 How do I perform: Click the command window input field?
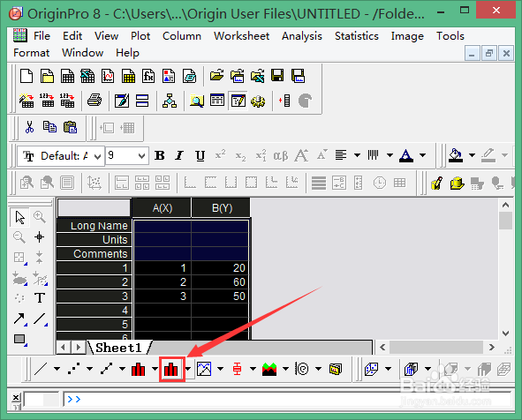click(287, 399)
